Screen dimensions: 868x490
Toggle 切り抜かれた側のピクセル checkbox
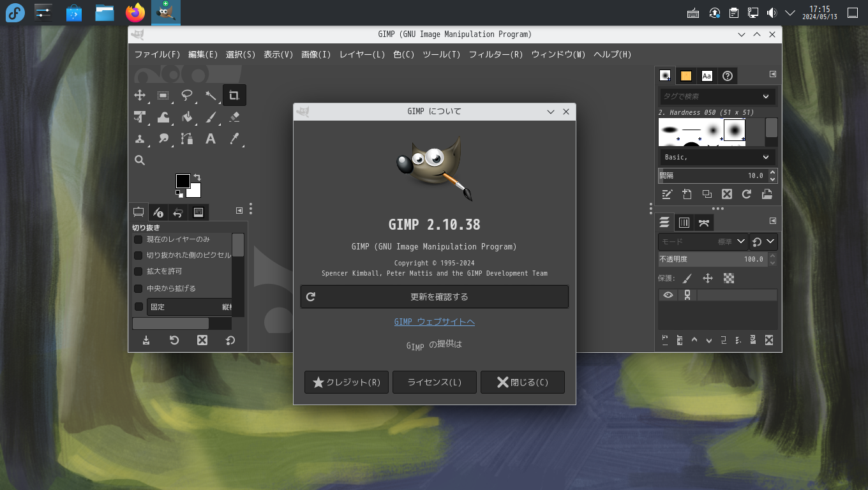tap(138, 255)
